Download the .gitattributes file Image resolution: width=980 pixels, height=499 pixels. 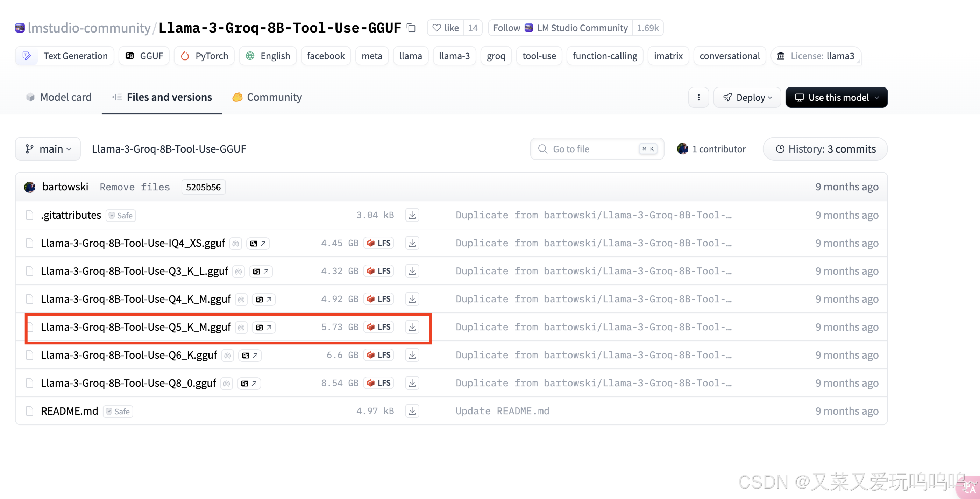click(412, 215)
